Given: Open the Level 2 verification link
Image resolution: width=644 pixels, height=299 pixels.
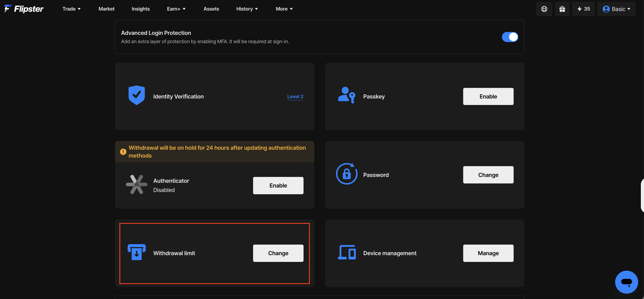Looking at the screenshot, I should pos(295,97).
